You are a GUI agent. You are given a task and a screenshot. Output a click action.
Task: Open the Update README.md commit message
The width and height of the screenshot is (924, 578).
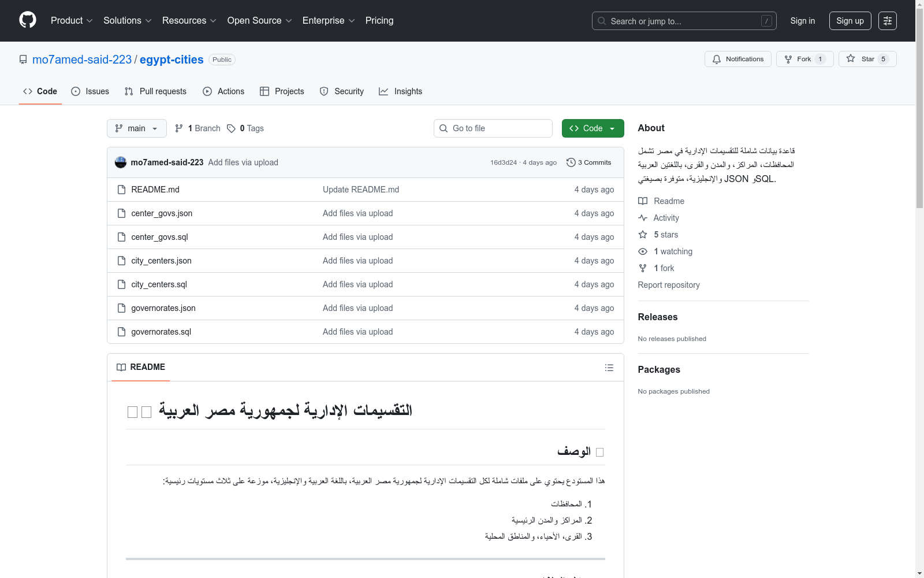(x=361, y=190)
